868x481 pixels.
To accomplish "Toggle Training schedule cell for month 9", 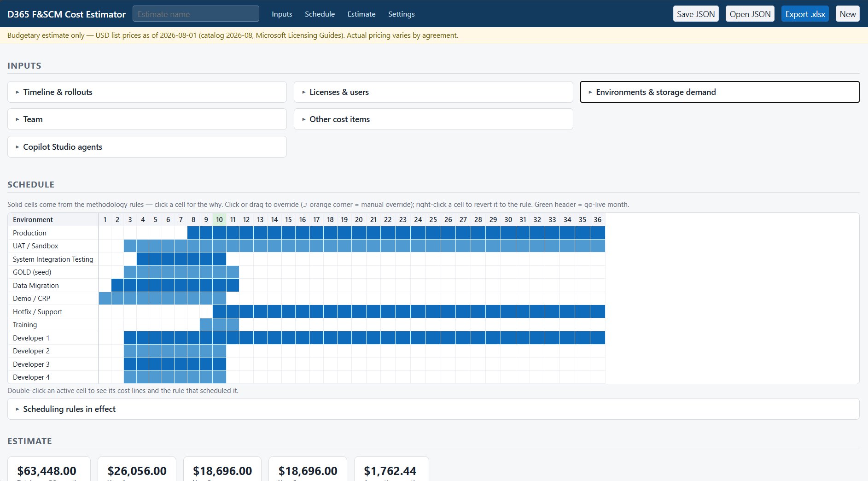I will click(206, 325).
